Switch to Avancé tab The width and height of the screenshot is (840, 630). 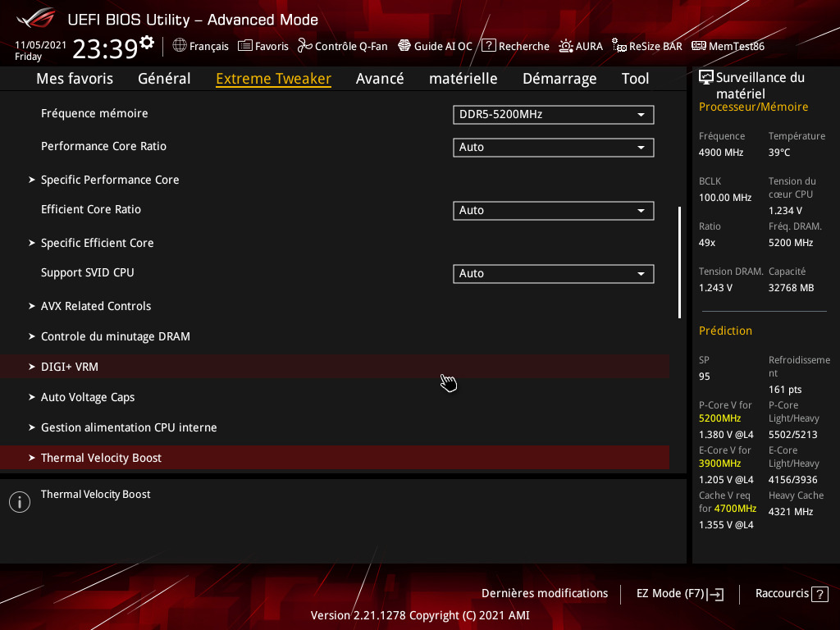click(380, 79)
